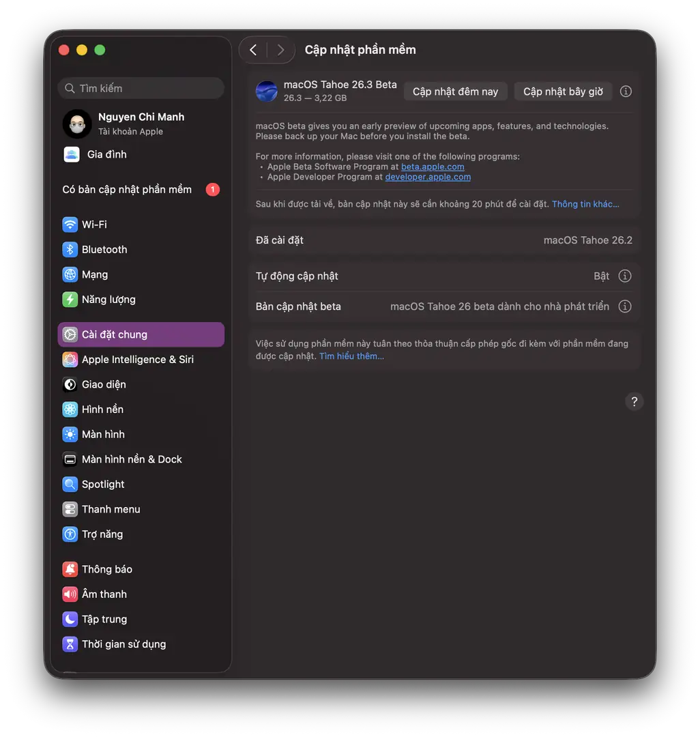Click the Nguyen Chi Manh avatar
Image resolution: width=700 pixels, height=737 pixels.
[78, 124]
